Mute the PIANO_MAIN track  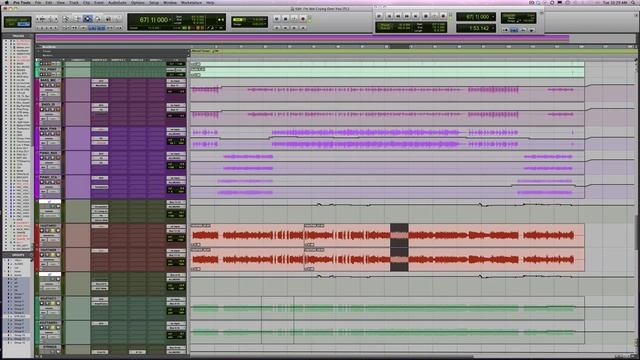tap(58, 158)
